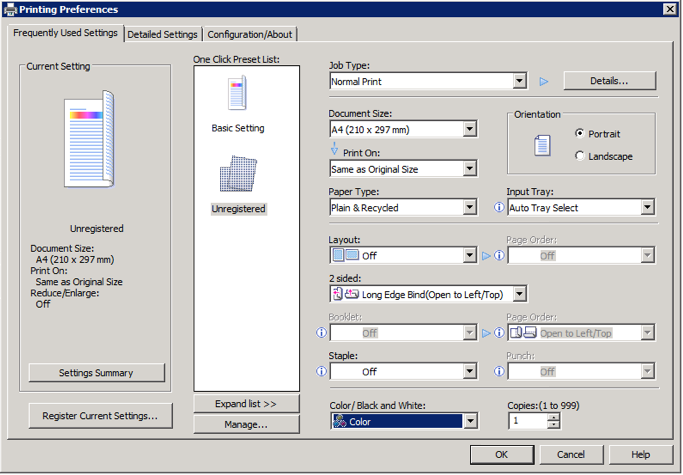Select the Basic Setting preset icon

237,93
